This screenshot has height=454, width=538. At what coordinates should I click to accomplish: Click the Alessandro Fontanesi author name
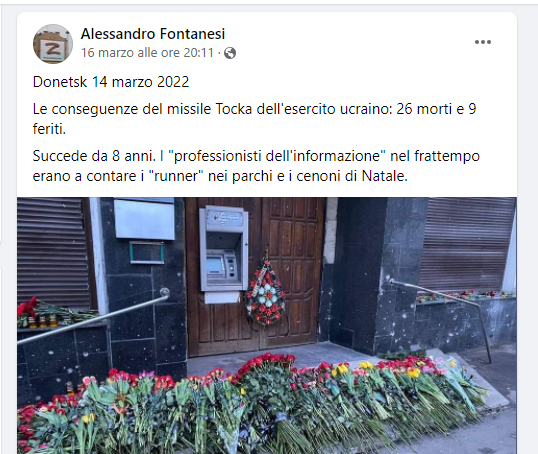[x=153, y=34]
